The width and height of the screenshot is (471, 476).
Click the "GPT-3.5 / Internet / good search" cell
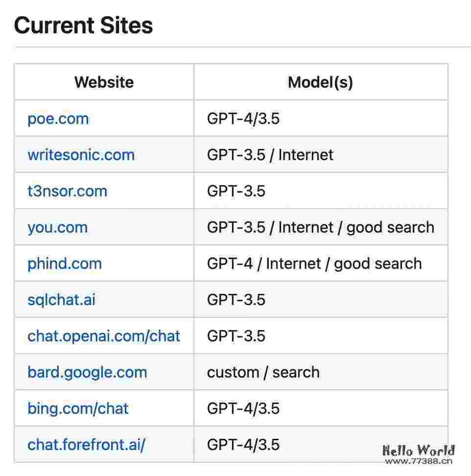click(320, 227)
